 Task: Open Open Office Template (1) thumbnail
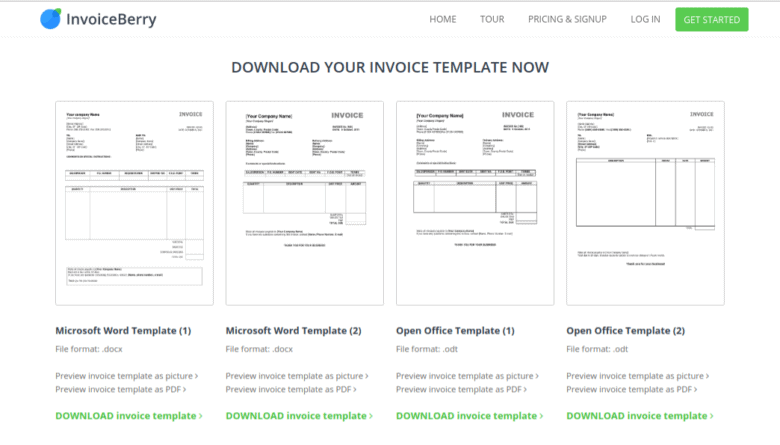475,203
